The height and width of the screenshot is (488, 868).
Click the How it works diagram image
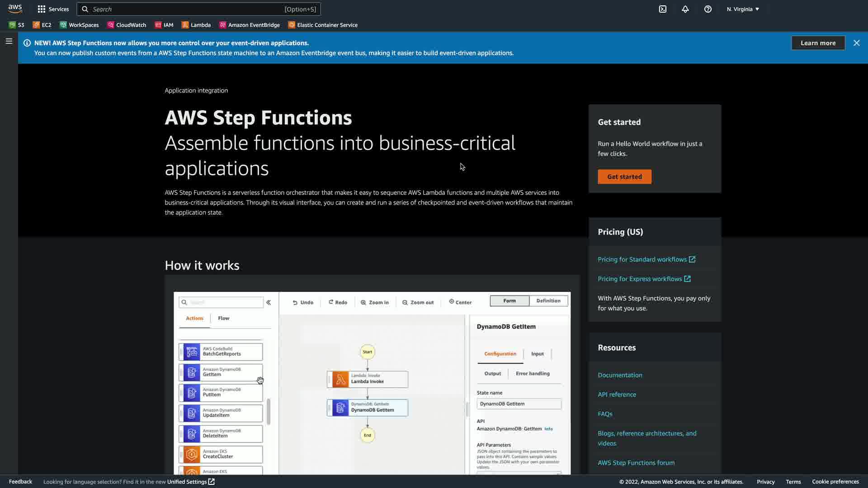(x=372, y=383)
